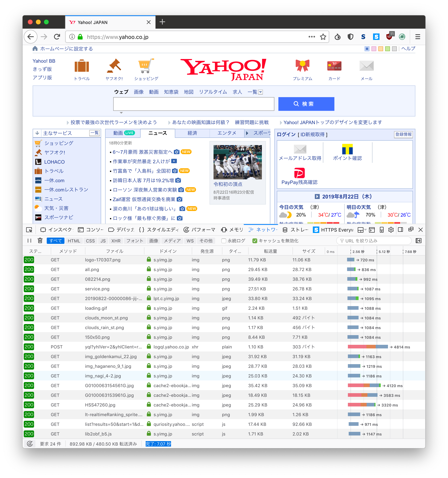Switch to the 経済 news tab
The height and width of the screenshot is (478, 448).
click(x=192, y=133)
